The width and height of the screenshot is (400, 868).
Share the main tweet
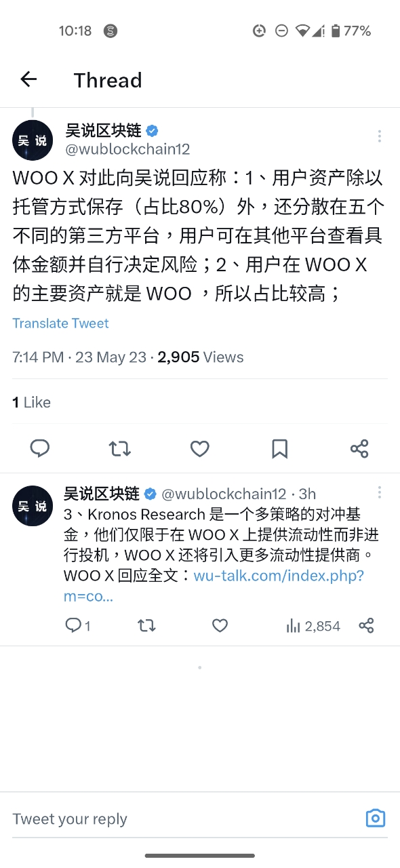[x=359, y=448]
